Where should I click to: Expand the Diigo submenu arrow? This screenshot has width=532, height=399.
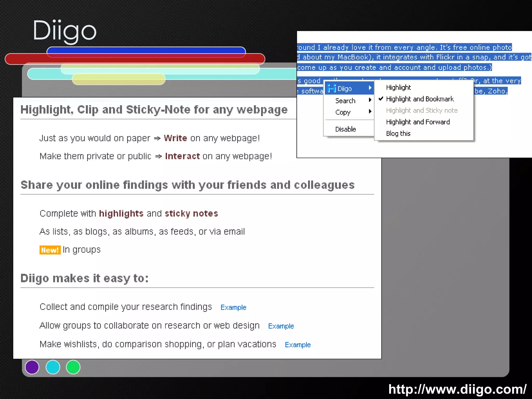370,88
